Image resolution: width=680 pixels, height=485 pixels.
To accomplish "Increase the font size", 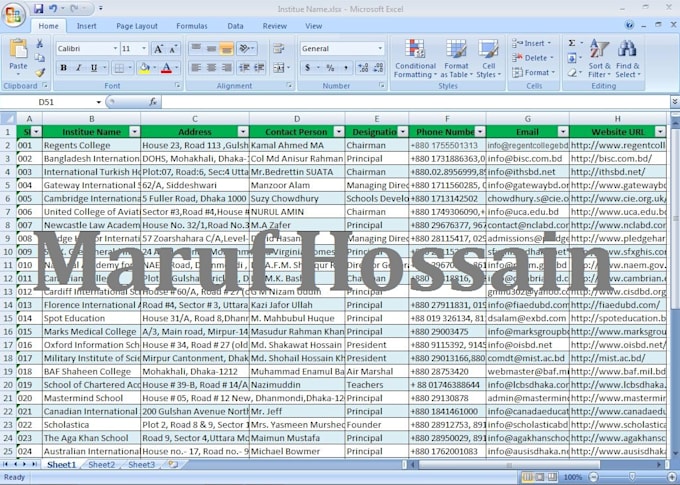I will click(158, 49).
